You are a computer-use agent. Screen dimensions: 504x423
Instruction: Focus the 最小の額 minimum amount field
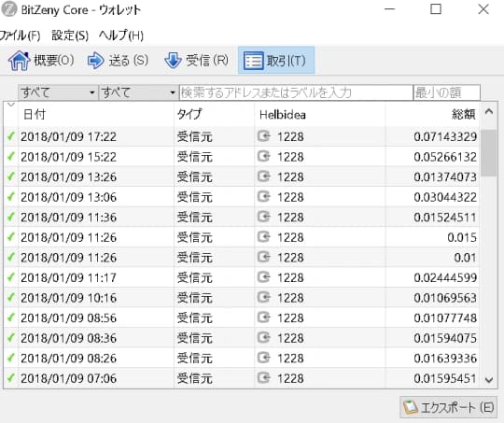(x=447, y=92)
